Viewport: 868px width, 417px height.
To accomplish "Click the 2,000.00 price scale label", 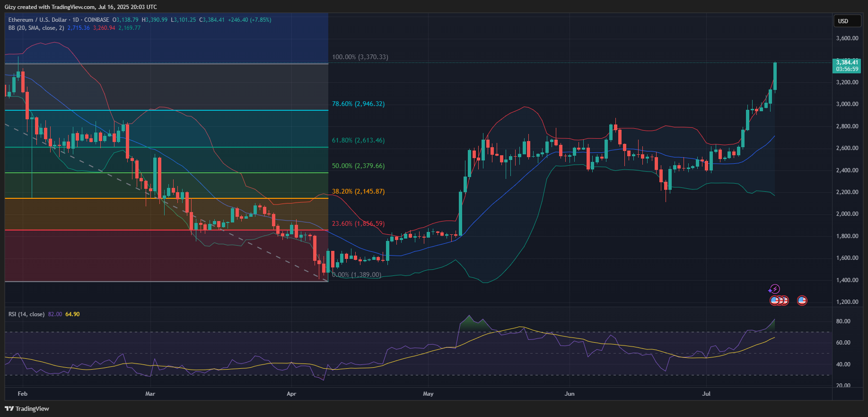I will tap(847, 214).
